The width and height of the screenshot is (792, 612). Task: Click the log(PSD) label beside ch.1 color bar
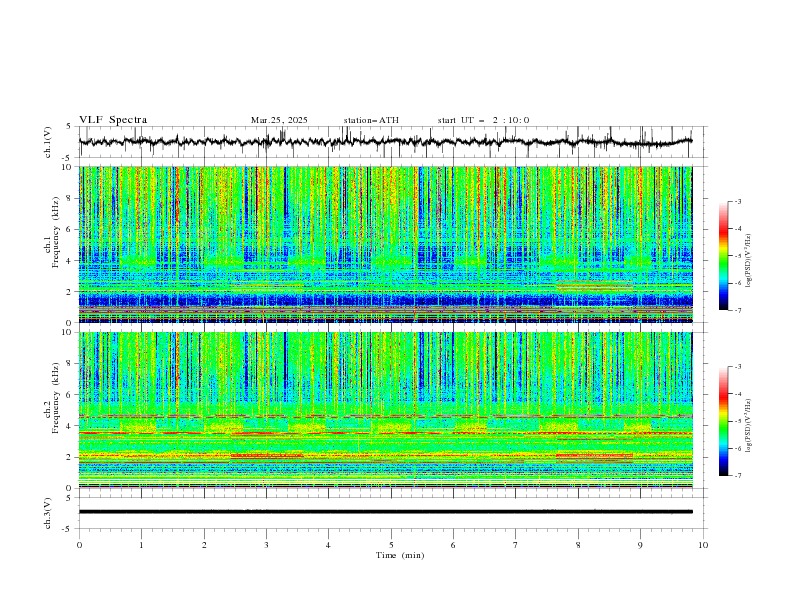coord(749,261)
